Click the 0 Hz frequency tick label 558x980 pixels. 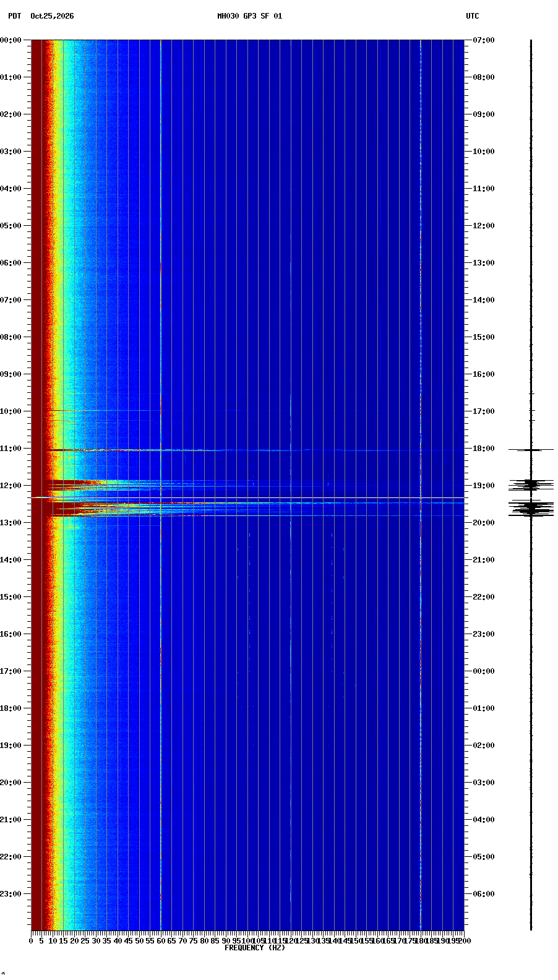[31, 941]
